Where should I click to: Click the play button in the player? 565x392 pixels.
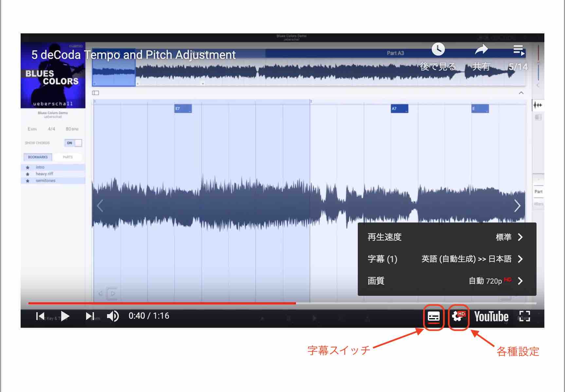pos(65,316)
